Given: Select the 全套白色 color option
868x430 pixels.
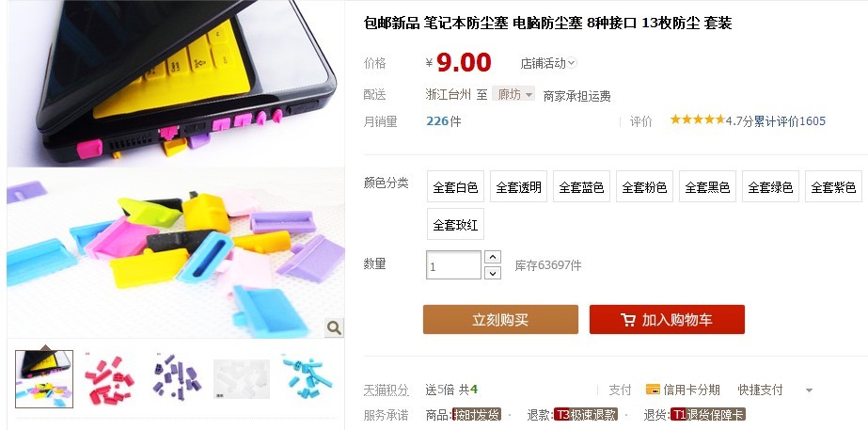Looking at the screenshot, I should (x=455, y=186).
